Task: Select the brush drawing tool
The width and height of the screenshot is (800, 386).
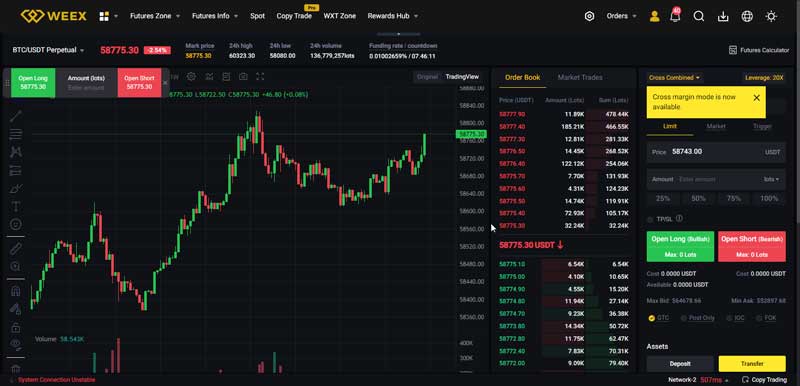Action: tap(16, 188)
